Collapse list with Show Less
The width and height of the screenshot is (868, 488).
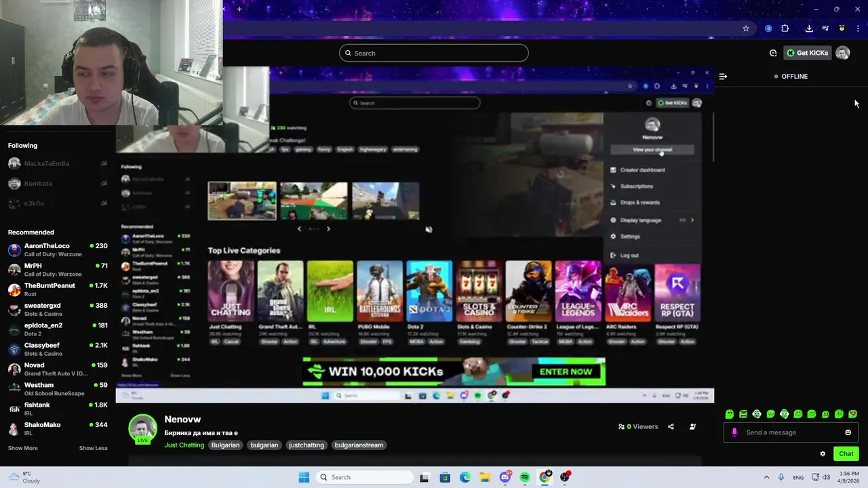(x=93, y=448)
